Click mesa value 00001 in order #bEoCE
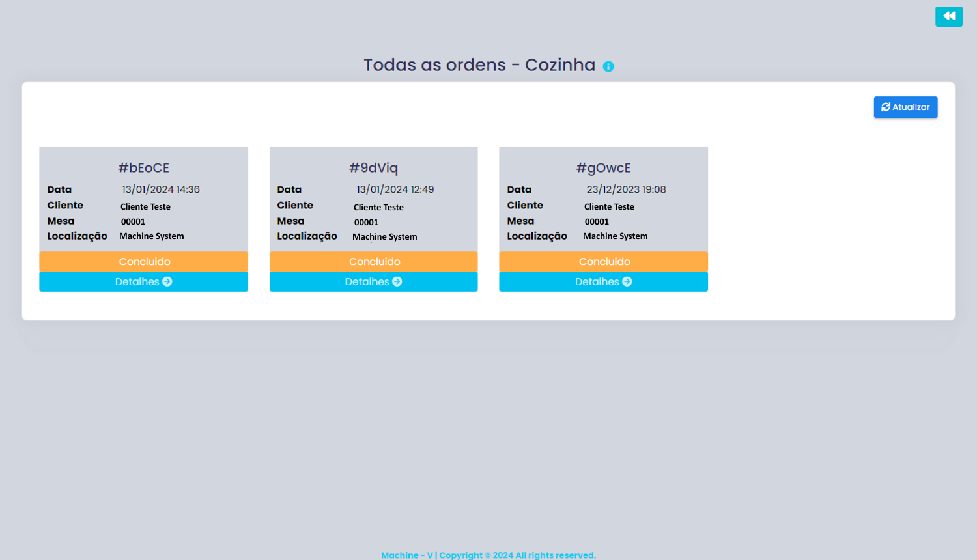This screenshot has width=977, height=560. click(133, 222)
